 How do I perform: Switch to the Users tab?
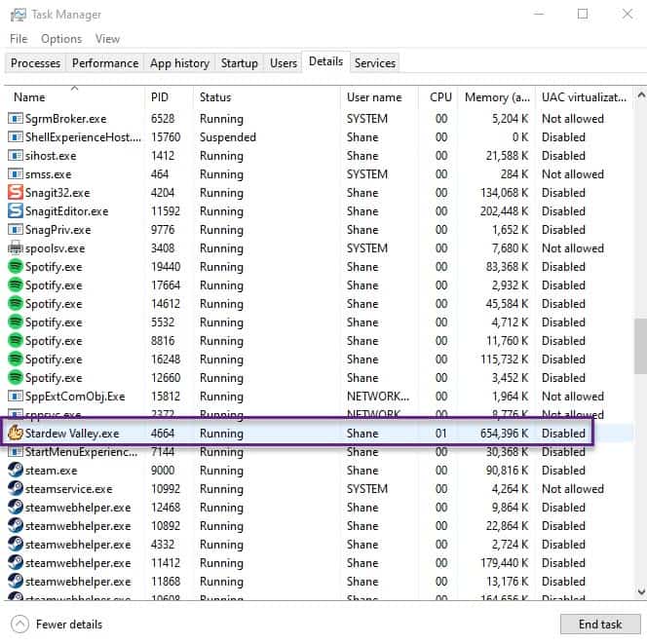284,63
